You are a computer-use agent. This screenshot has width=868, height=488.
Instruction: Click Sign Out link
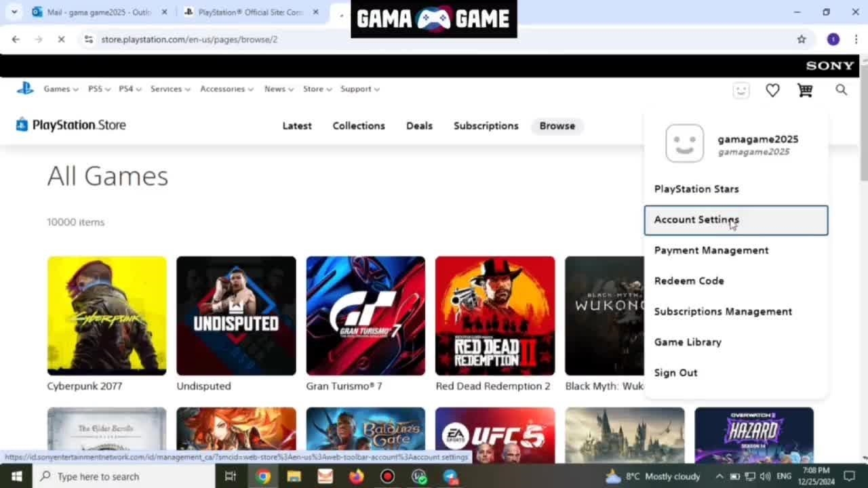click(x=675, y=373)
